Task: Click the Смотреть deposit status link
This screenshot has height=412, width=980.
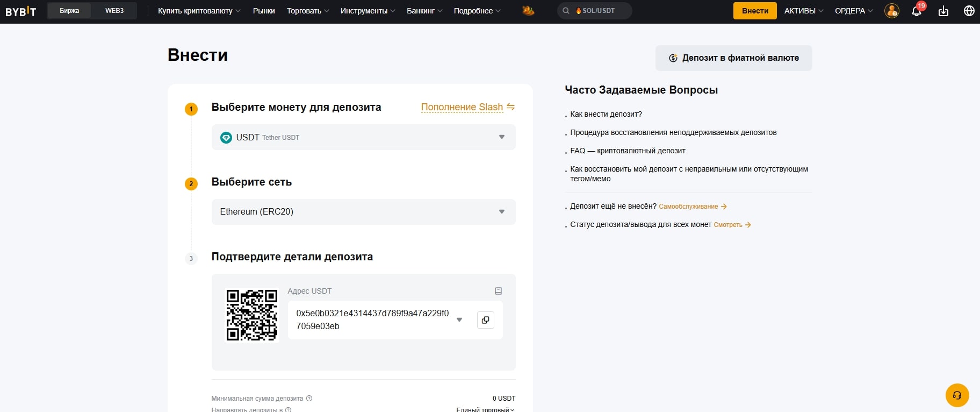Action: coord(732,225)
